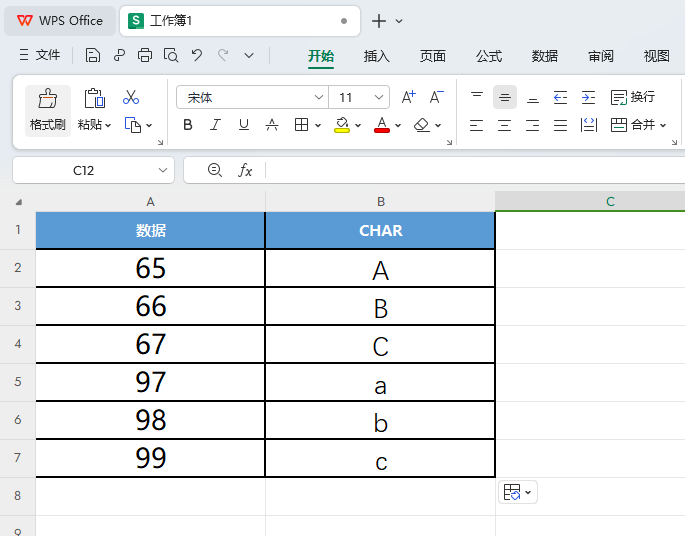This screenshot has height=536, width=685.
Task: Toggle Underline formatting
Action: tap(244, 125)
